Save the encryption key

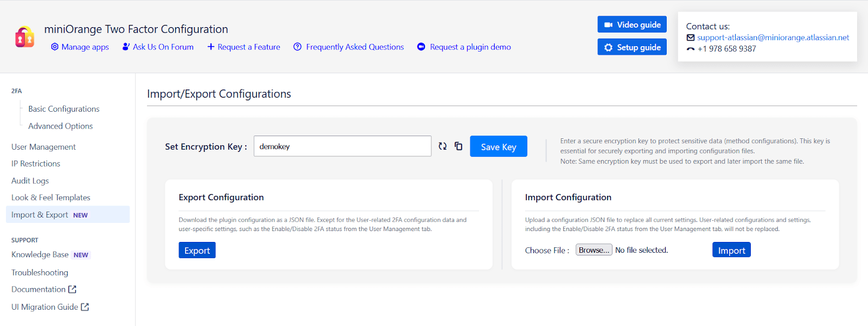click(499, 146)
